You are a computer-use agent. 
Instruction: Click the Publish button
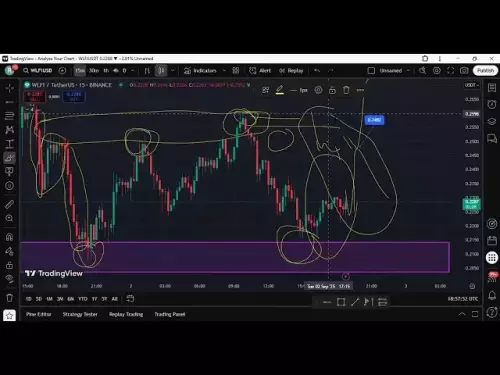pos(485,71)
